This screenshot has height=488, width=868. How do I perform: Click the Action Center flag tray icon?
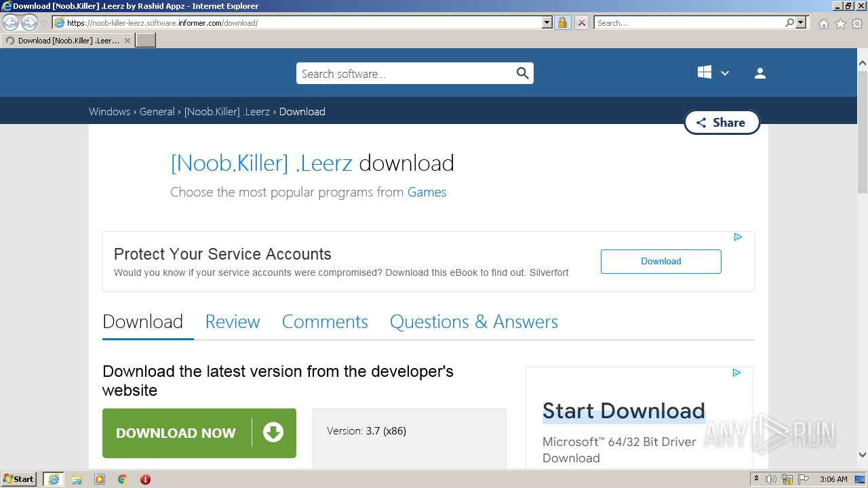pyautogui.click(x=803, y=479)
